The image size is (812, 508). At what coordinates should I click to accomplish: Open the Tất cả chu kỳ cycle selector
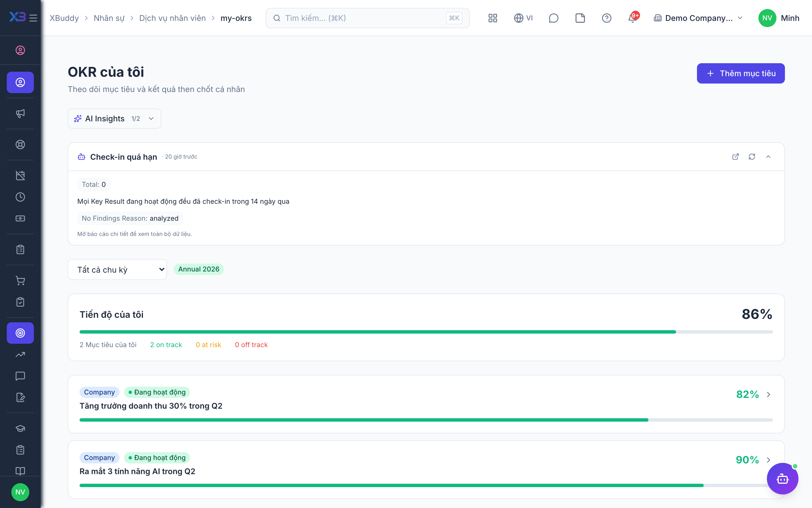(x=118, y=270)
